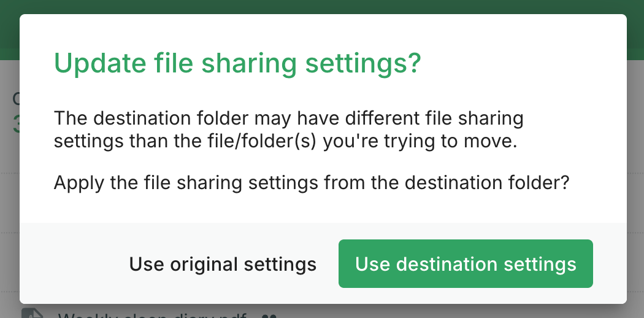Click the green header bar above the dialog
Screen dimensions: 644x318
(322, 7)
